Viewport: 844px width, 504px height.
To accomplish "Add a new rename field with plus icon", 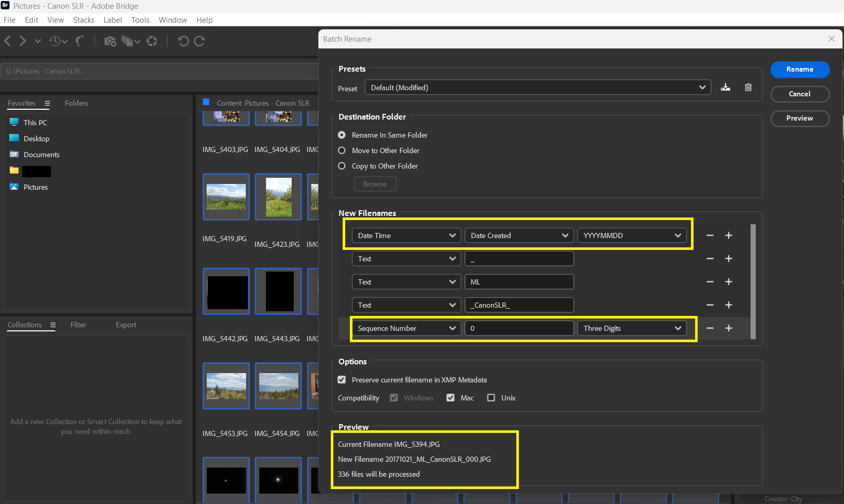I will pyautogui.click(x=729, y=235).
